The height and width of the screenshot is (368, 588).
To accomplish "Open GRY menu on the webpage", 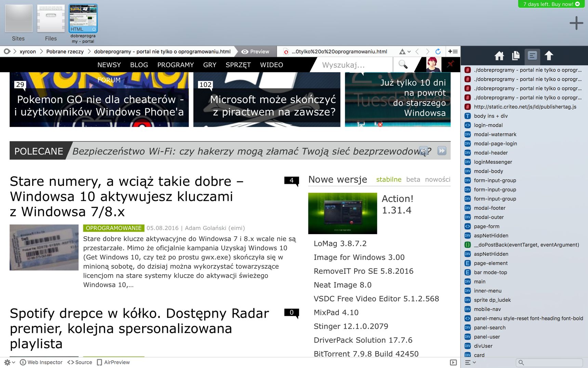I will [210, 65].
